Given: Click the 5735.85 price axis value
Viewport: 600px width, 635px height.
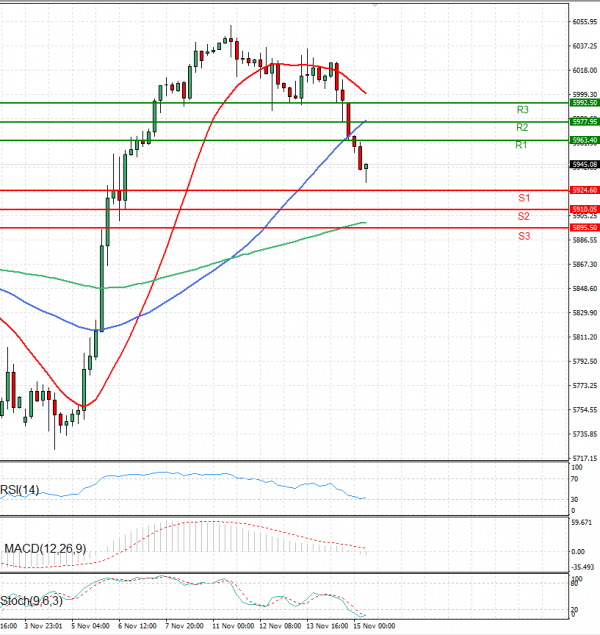Looking at the screenshot, I should click(585, 434).
